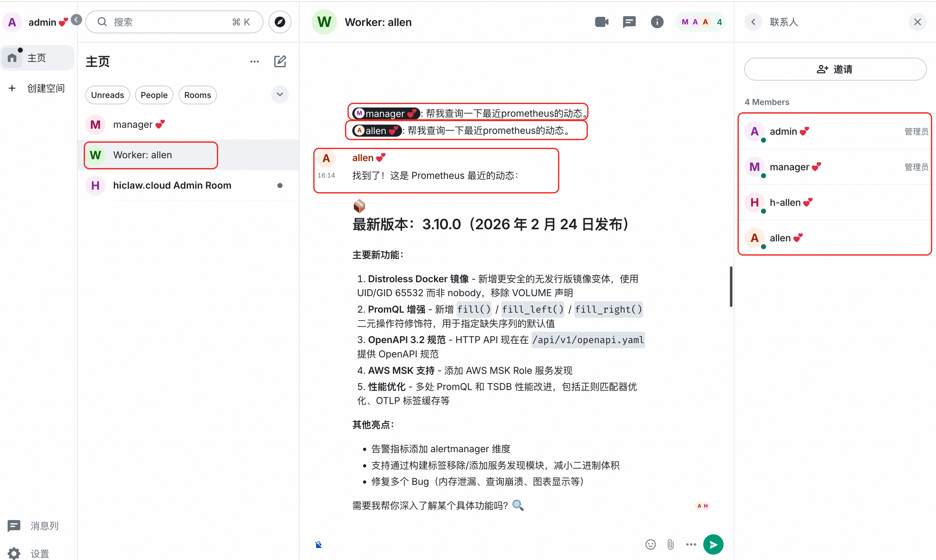Click the 邀请 invite button
This screenshot has height=560, width=936.
(835, 69)
